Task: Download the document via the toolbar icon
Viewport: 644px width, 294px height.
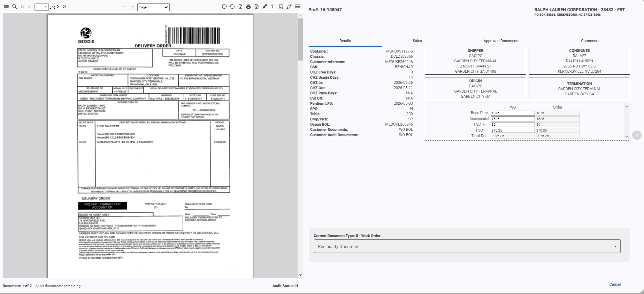Action: 256,7
